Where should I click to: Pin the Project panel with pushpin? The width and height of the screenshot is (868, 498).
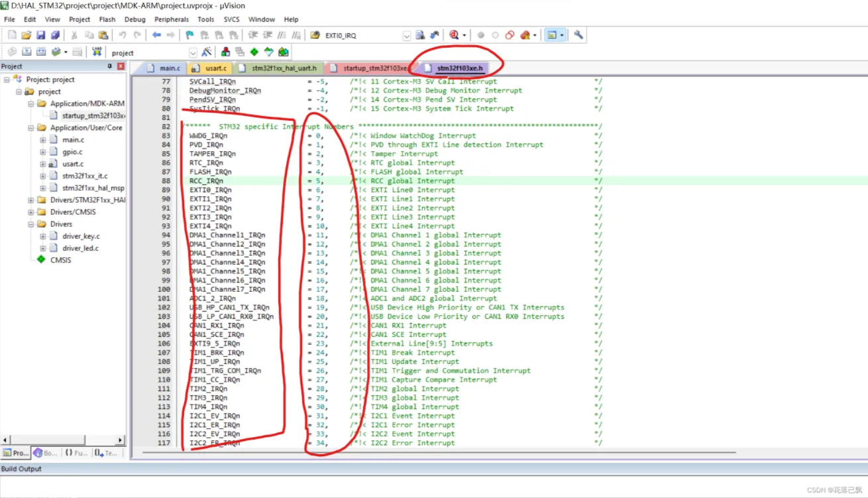(x=110, y=66)
